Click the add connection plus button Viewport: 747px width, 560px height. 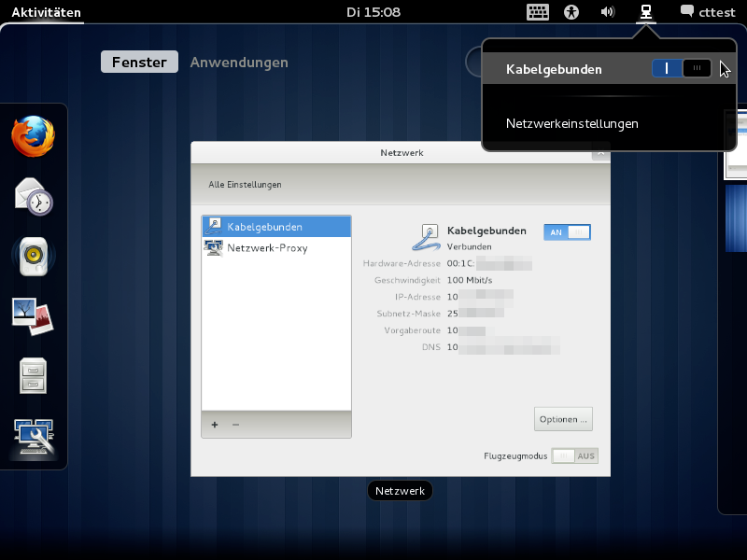(215, 425)
